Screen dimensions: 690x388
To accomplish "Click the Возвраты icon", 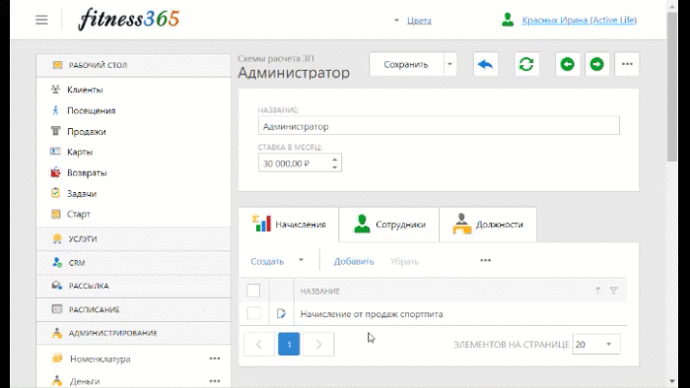I will tap(55, 172).
